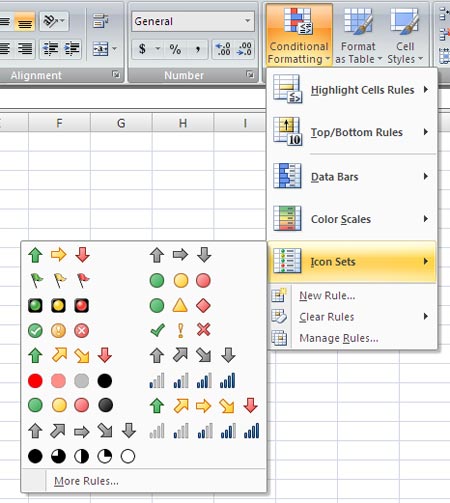Click the Increase Decimal button
Image resolution: width=450 pixels, height=503 pixels.
point(223,49)
